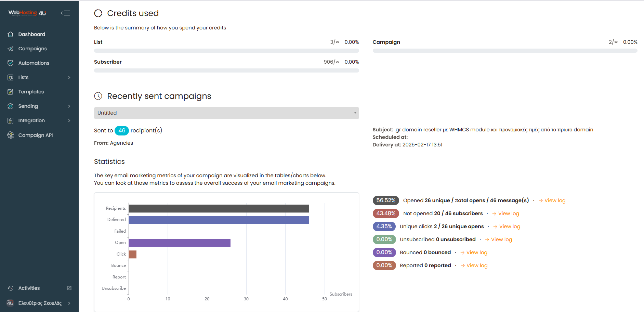The image size is (644, 312).
Task: Open the Untitled campaign dropdown
Action: (x=226, y=113)
